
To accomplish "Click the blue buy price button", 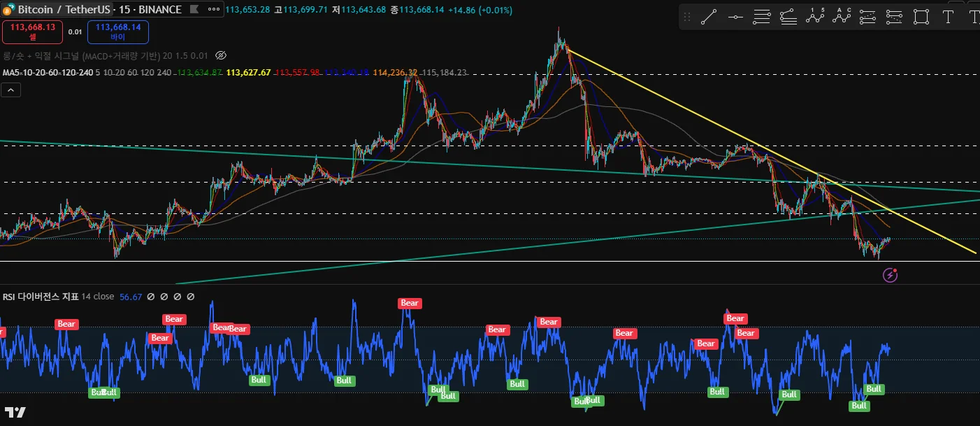I will (x=118, y=31).
